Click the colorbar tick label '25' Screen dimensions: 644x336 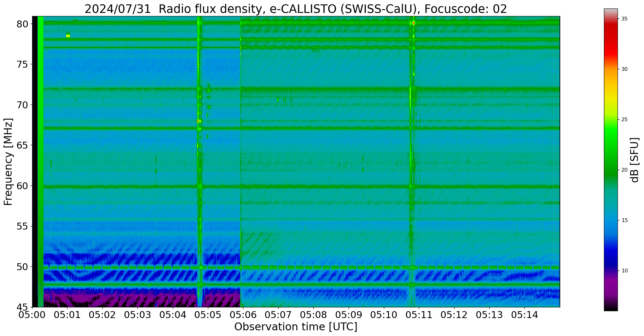pos(624,120)
